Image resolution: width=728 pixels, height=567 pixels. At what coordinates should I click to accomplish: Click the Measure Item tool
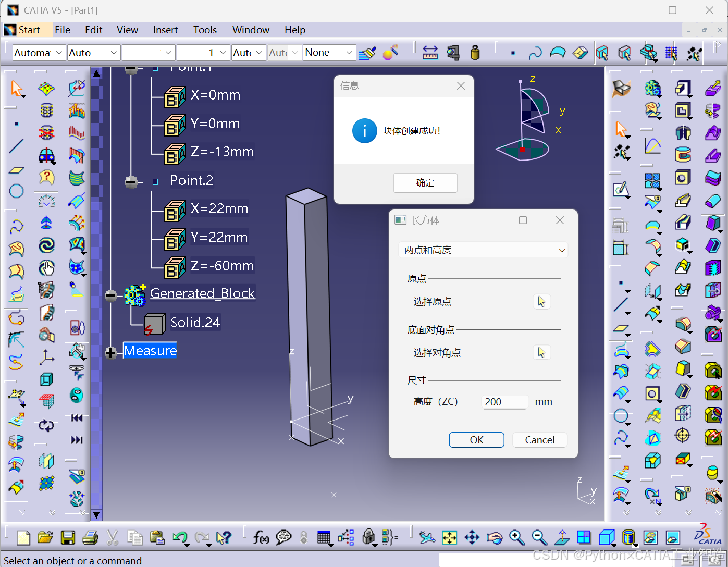click(453, 53)
